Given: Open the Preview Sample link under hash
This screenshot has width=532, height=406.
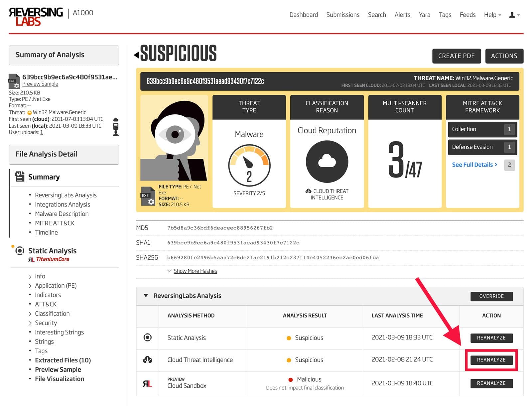Looking at the screenshot, I should coord(40,84).
